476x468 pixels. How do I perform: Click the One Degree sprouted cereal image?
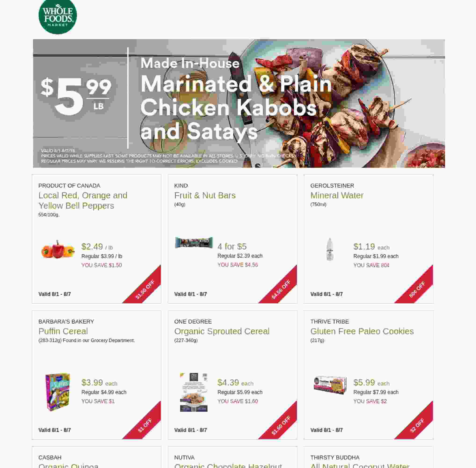(194, 392)
